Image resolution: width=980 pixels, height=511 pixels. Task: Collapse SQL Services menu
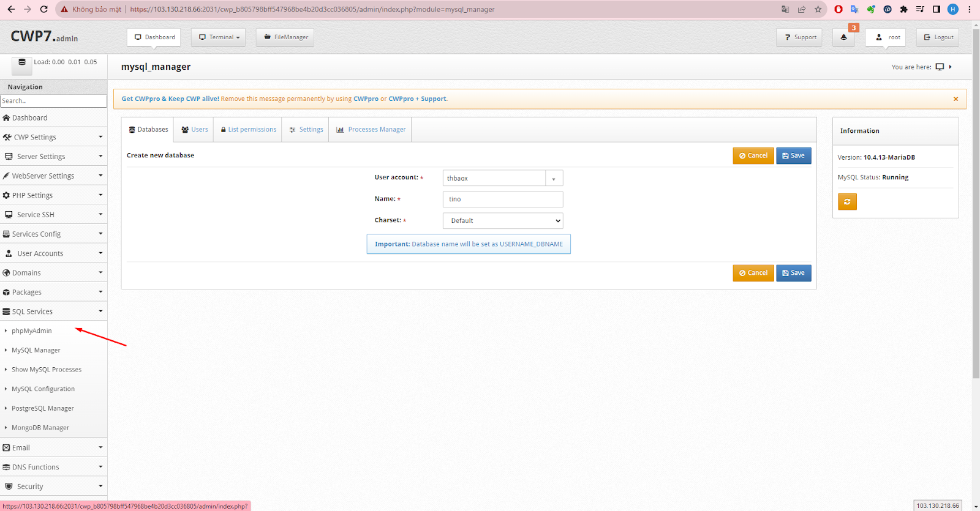click(x=53, y=311)
